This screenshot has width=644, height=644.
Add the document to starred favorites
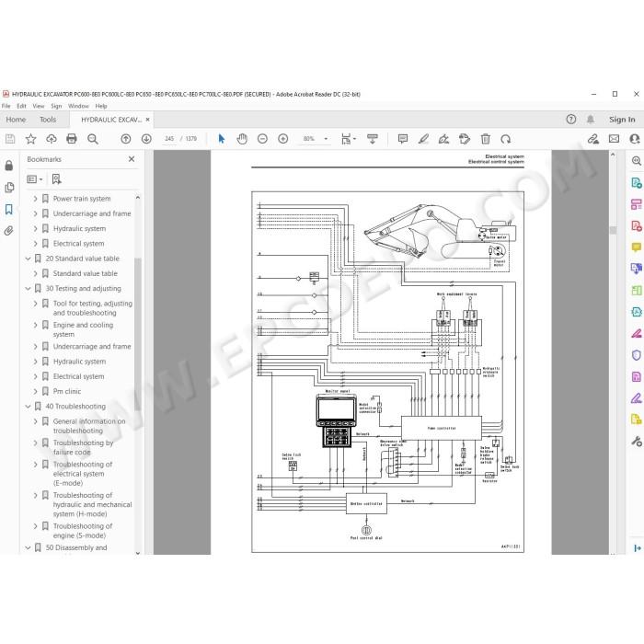point(30,139)
